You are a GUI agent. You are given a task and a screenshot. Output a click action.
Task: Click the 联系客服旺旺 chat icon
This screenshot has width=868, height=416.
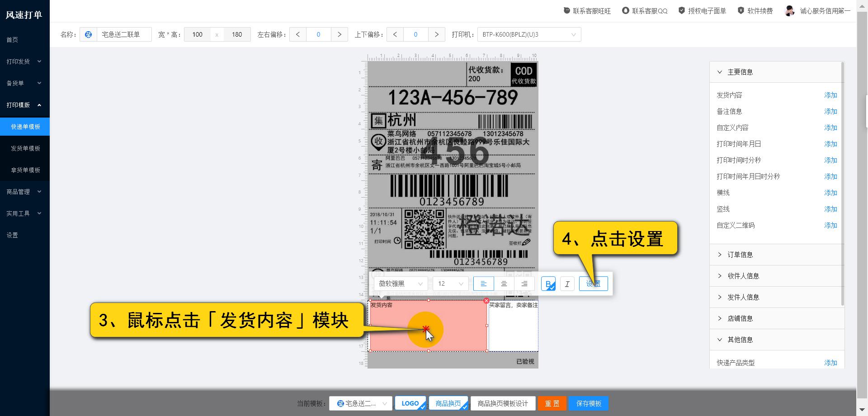pyautogui.click(x=566, y=10)
